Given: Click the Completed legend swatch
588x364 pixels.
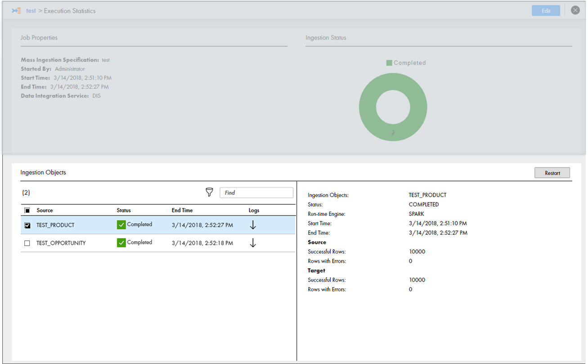Looking at the screenshot, I should (x=389, y=63).
